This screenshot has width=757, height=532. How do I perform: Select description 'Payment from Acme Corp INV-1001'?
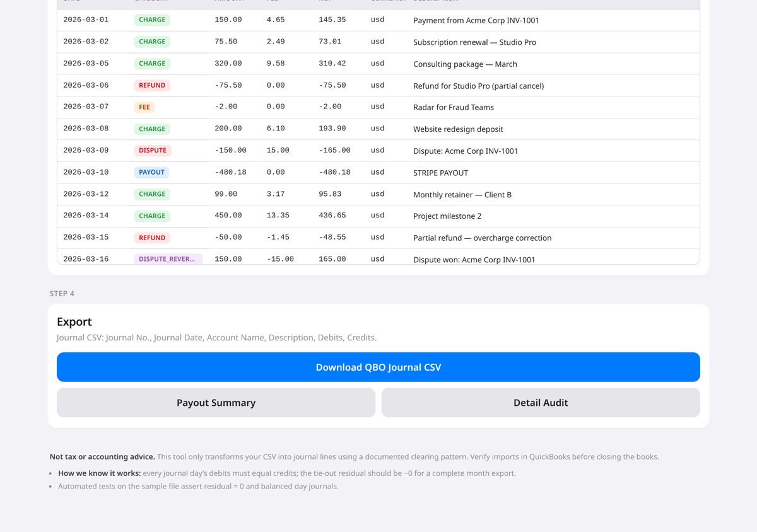(476, 20)
